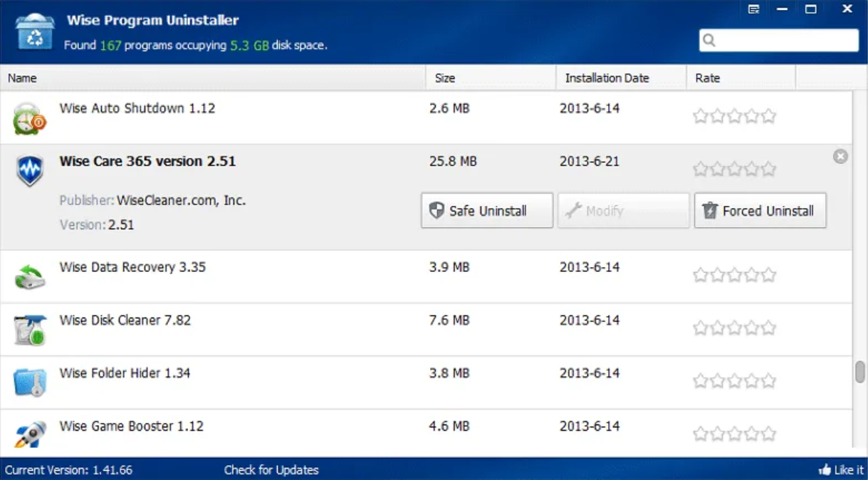Click the vertical scrollbar thumb
This screenshot has width=868, height=480.
point(860,371)
